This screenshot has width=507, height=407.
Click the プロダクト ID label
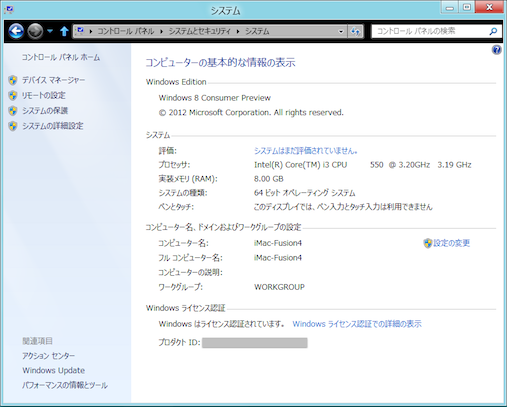pos(179,343)
